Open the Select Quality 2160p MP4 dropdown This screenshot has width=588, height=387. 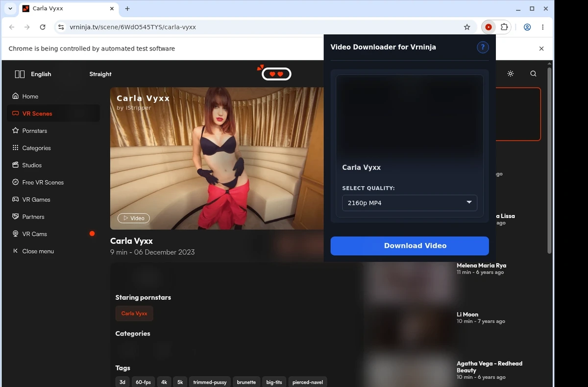410,203
